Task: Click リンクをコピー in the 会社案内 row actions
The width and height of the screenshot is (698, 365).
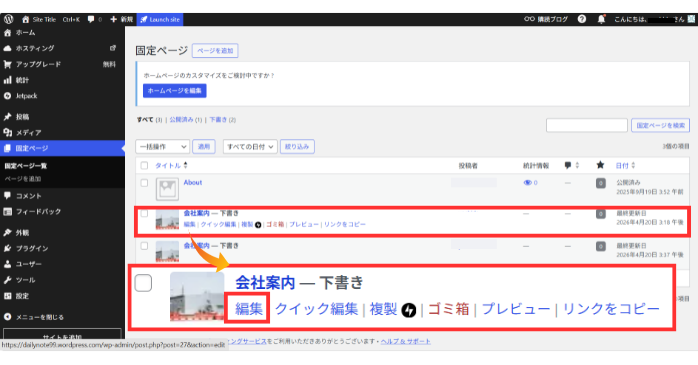Action: (345, 224)
